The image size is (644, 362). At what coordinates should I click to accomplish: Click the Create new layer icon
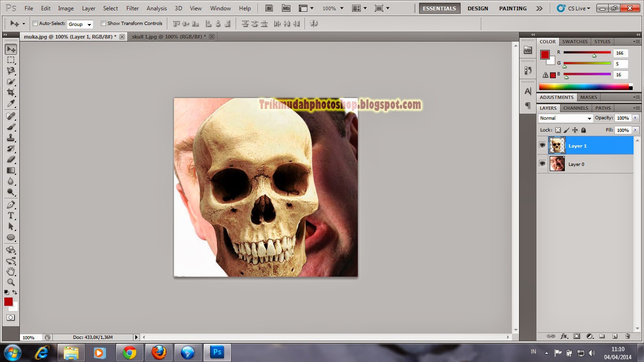(615, 336)
